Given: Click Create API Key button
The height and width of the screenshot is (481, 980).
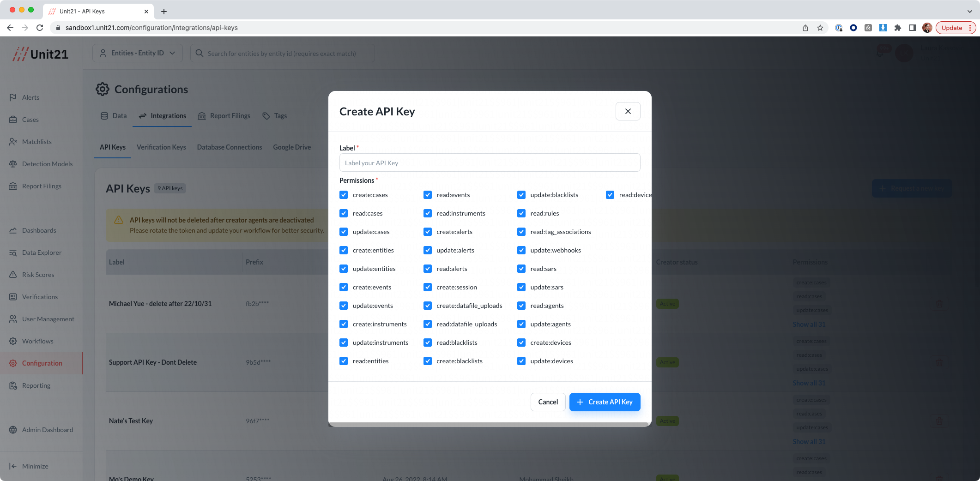Looking at the screenshot, I should click(605, 402).
